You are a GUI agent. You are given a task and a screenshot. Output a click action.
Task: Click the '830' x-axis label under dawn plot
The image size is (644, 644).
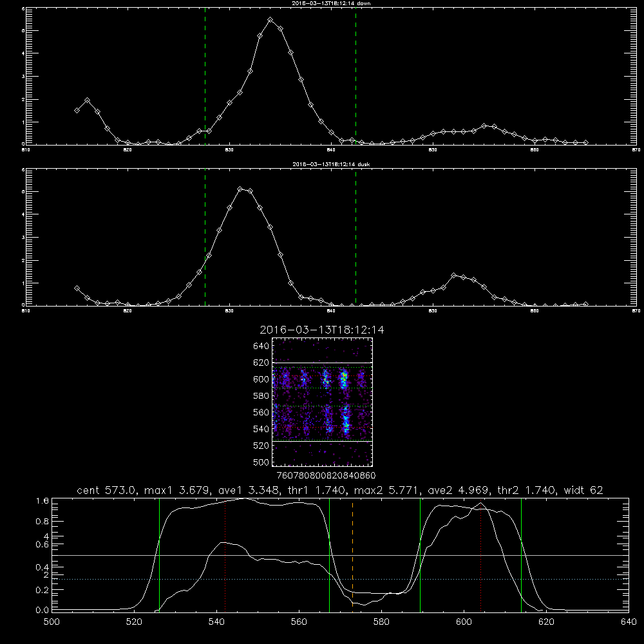[x=229, y=150]
